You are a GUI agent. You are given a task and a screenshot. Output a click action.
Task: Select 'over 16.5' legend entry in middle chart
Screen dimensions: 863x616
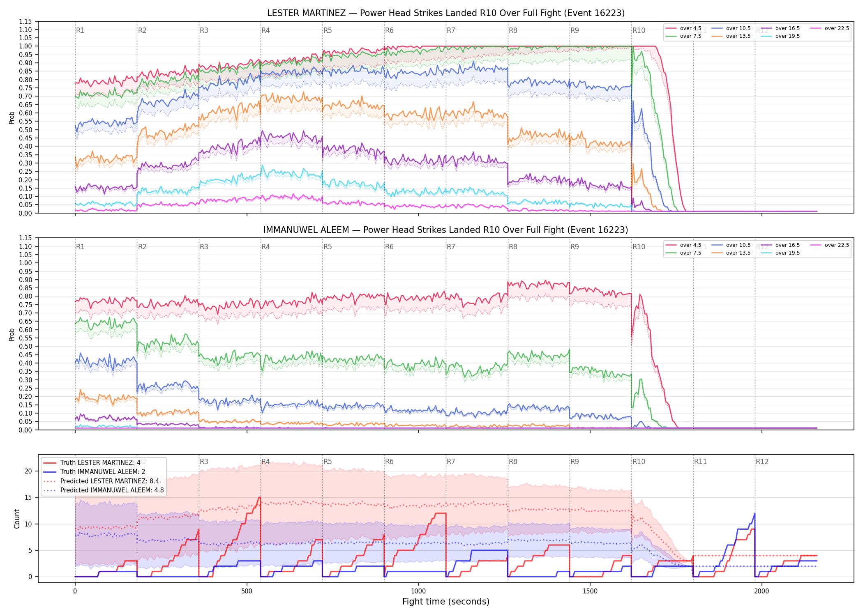pos(780,245)
